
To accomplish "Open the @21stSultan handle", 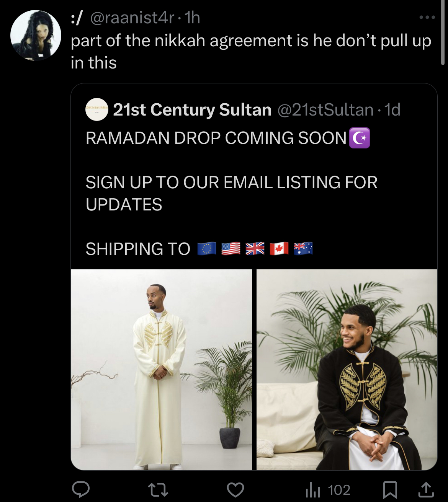I will coord(325,110).
